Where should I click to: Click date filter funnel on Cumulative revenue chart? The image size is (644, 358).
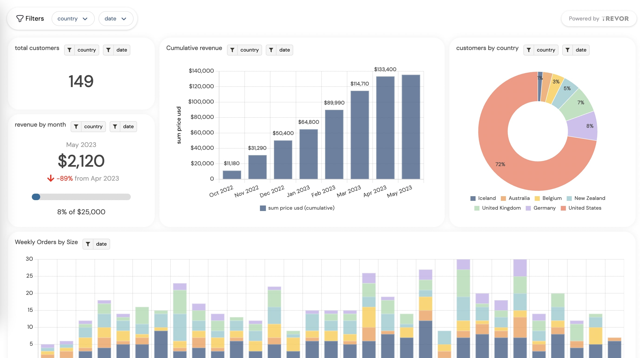pyautogui.click(x=272, y=50)
